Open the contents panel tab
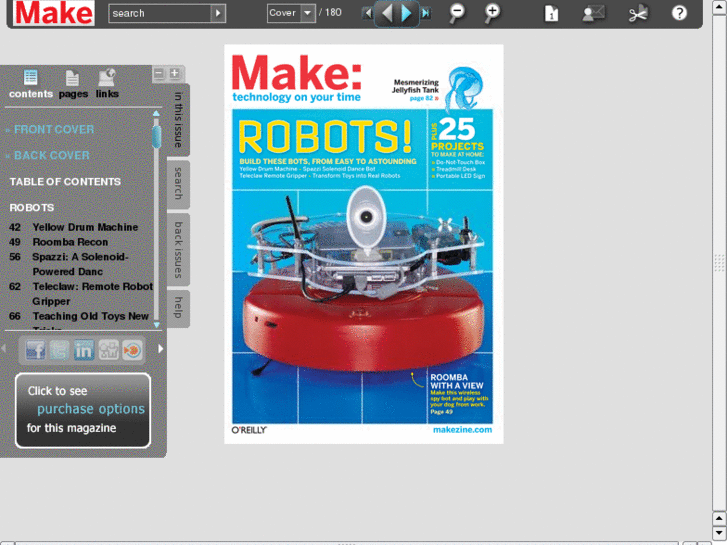This screenshot has height=545, width=727. click(x=31, y=84)
